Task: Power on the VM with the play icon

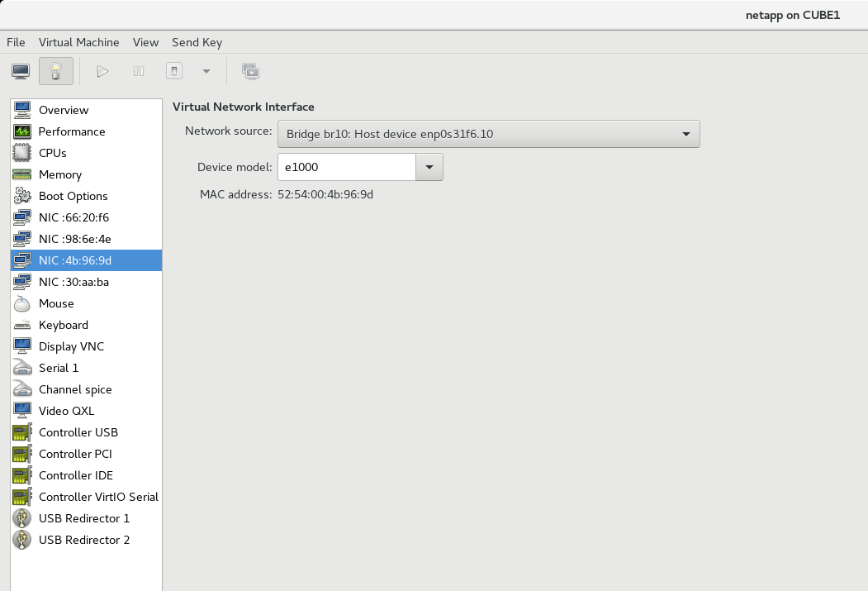Action: [x=102, y=71]
